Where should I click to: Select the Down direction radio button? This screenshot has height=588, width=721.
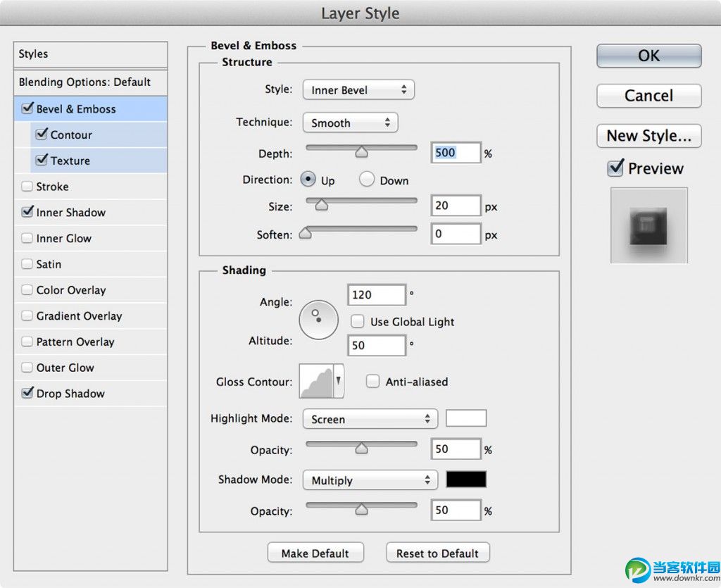[x=366, y=180]
